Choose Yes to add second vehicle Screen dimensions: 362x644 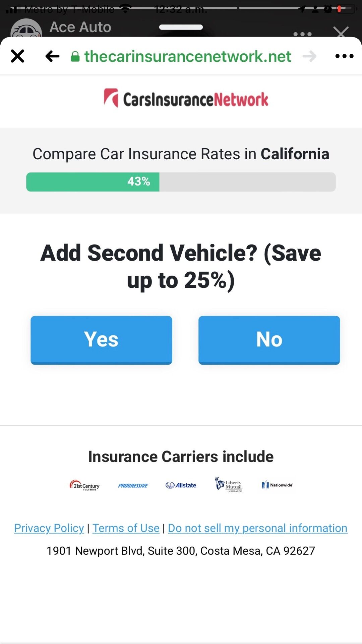tap(101, 339)
